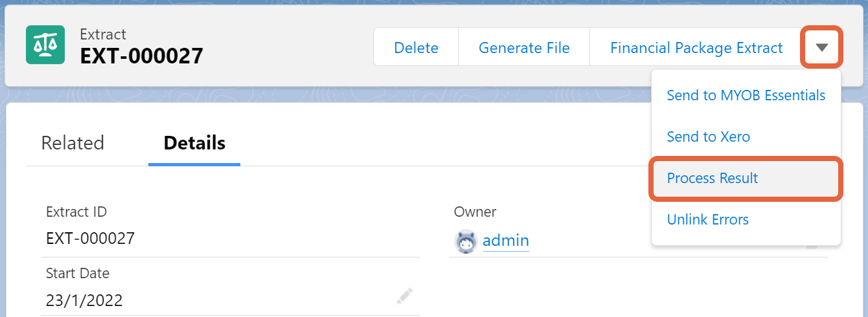This screenshot has width=868, height=317.
Task: Click the Extract ID field label
Action: click(x=76, y=212)
